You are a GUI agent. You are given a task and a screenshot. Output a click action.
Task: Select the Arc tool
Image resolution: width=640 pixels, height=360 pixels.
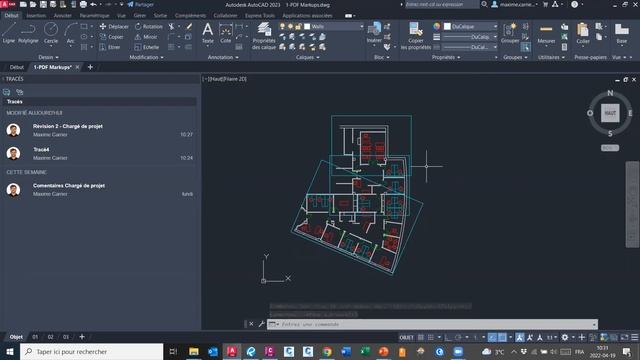point(71,33)
